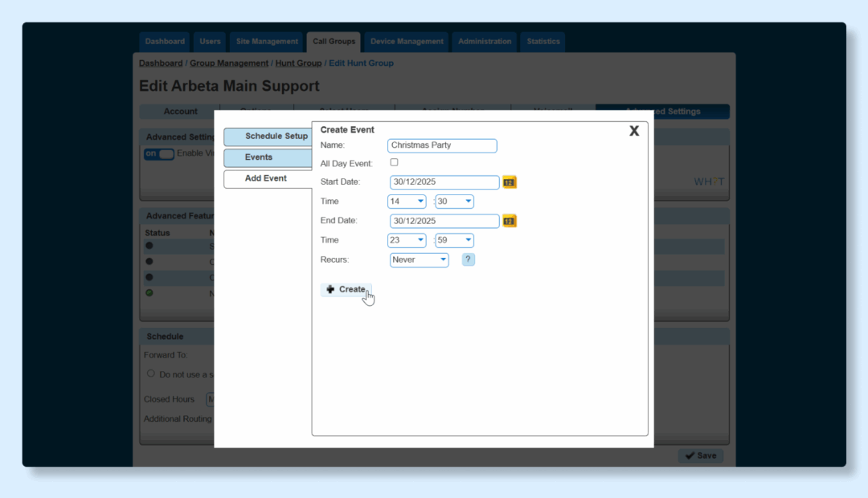This screenshot has width=868, height=498.
Task: Click the Edit Hunt Group breadcrumb
Action: [x=361, y=63]
